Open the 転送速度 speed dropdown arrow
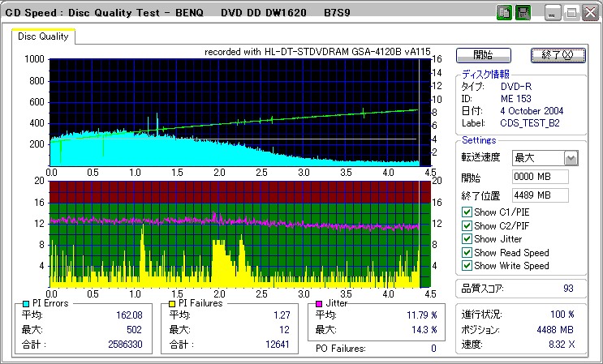Image resolution: width=603 pixels, height=364 pixels. tap(571, 157)
